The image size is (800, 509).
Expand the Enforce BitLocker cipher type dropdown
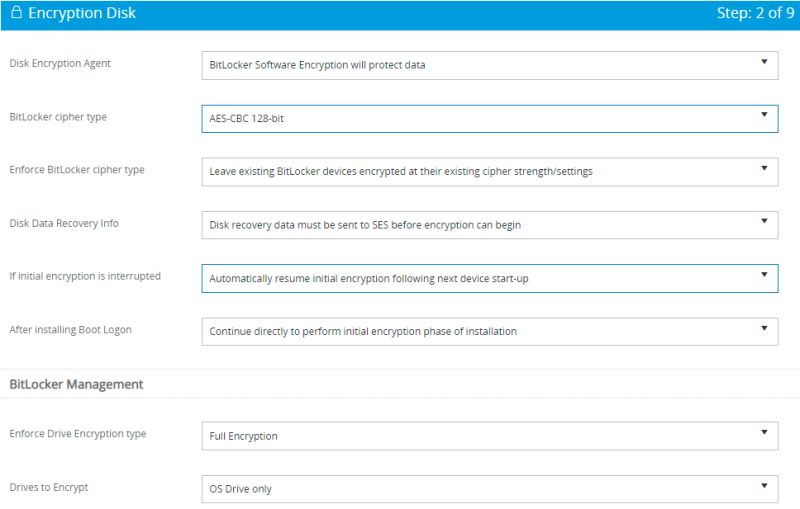pyautogui.click(x=490, y=172)
